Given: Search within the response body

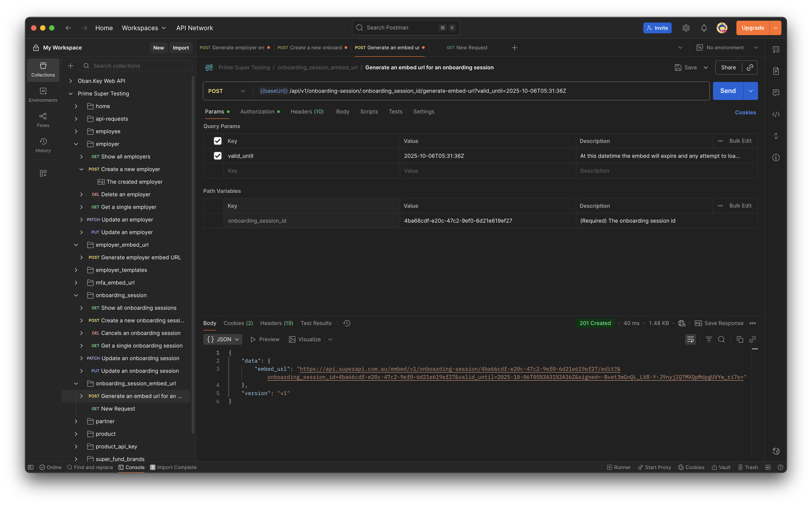Looking at the screenshot, I should [721, 339].
